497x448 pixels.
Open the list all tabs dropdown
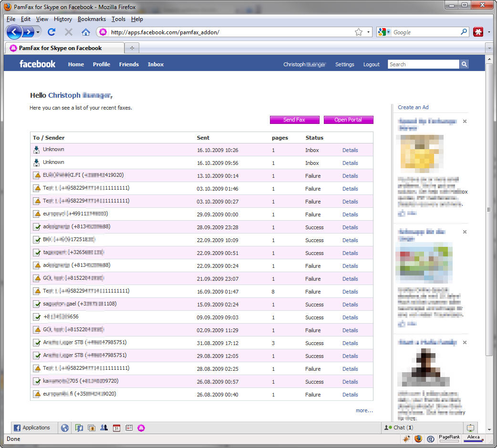tap(489, 48)
